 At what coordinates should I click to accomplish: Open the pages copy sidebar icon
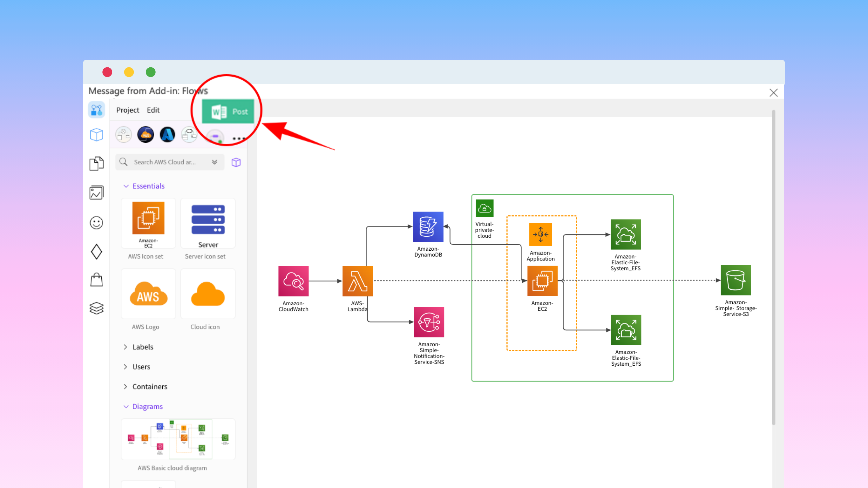[96, 164]
